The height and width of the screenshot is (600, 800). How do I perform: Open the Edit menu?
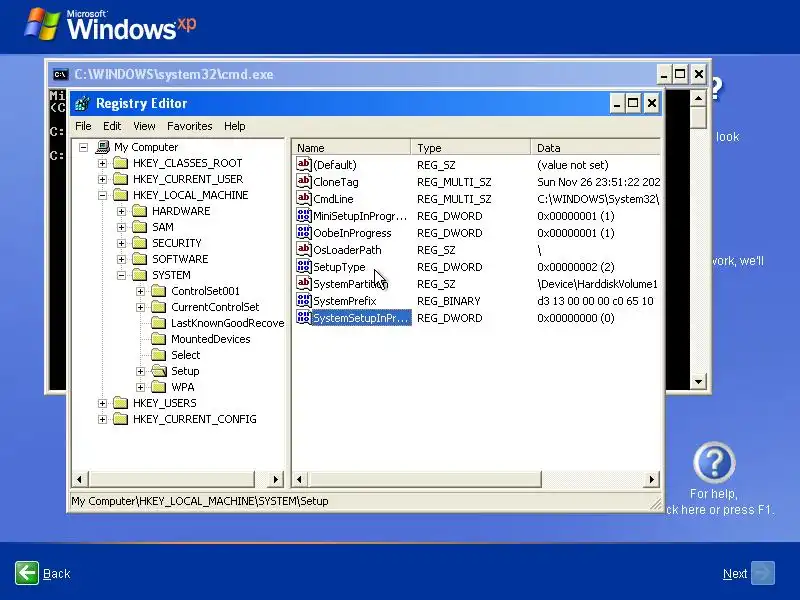112,126
